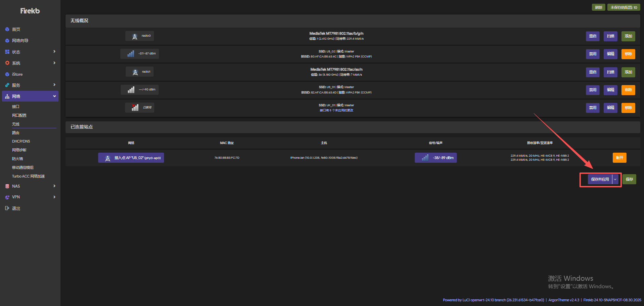Open the 防火墙 submenu item
644x306 pixels.
[17, 159]
